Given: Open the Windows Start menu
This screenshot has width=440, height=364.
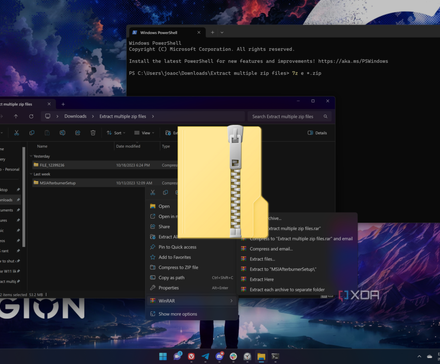Looking at the screenshot, I should [163, 356].
